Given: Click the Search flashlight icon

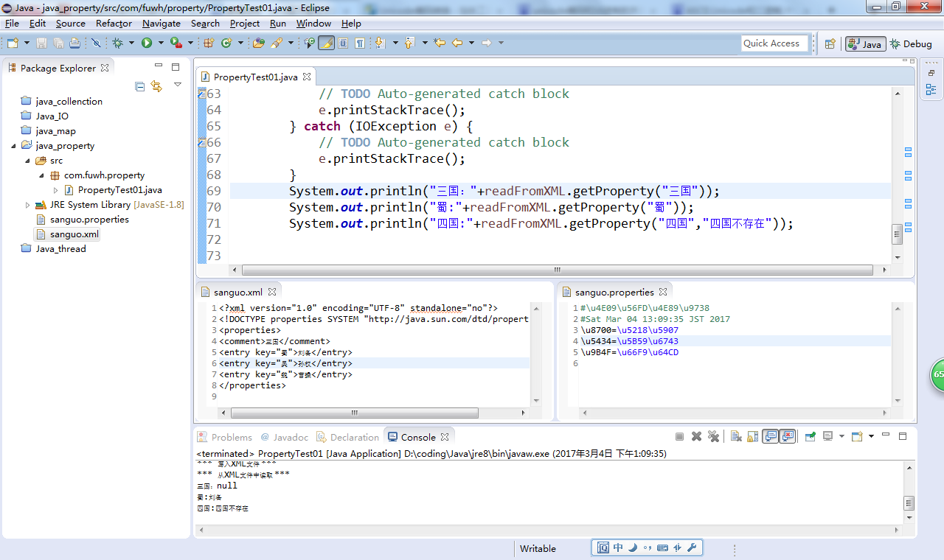Looking at the screenshot, I should tap(277, 43).
